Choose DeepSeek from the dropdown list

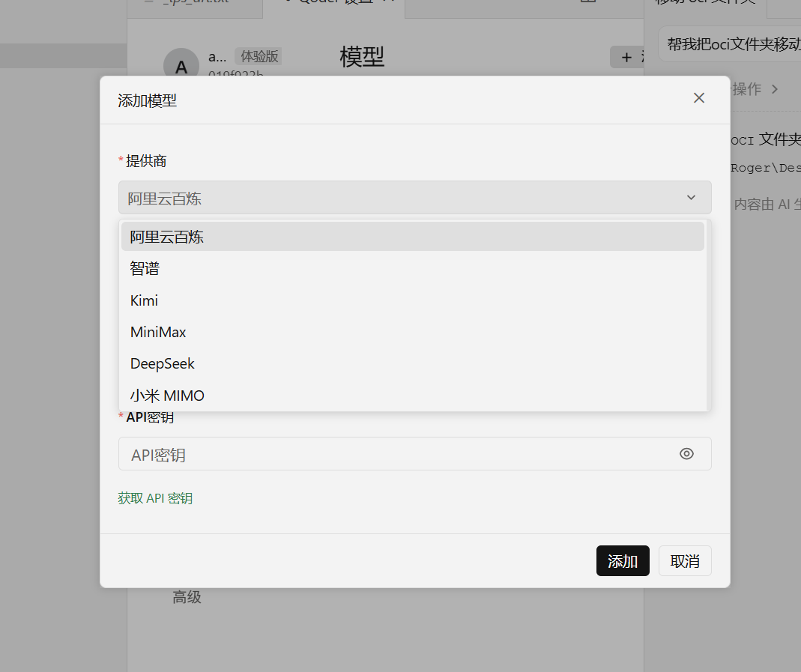pos(413,363)
